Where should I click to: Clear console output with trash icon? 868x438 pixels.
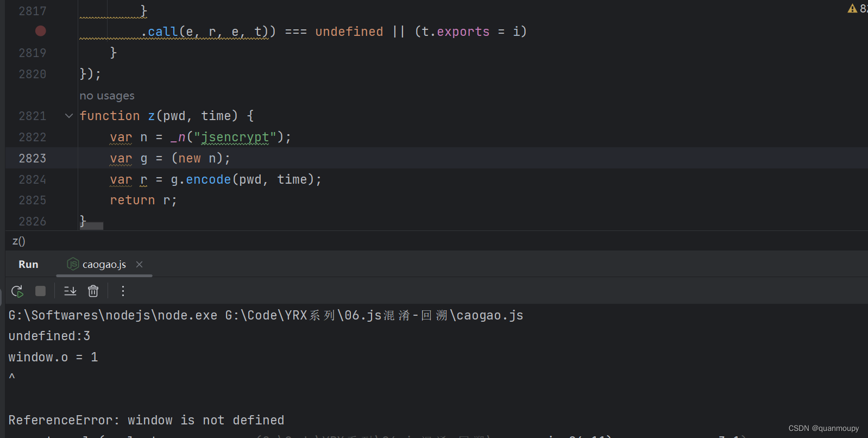(93, 291)
